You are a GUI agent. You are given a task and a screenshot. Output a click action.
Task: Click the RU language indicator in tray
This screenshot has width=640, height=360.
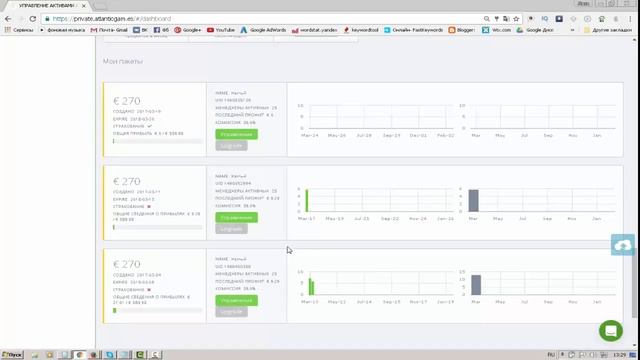[x=551, y=355]
